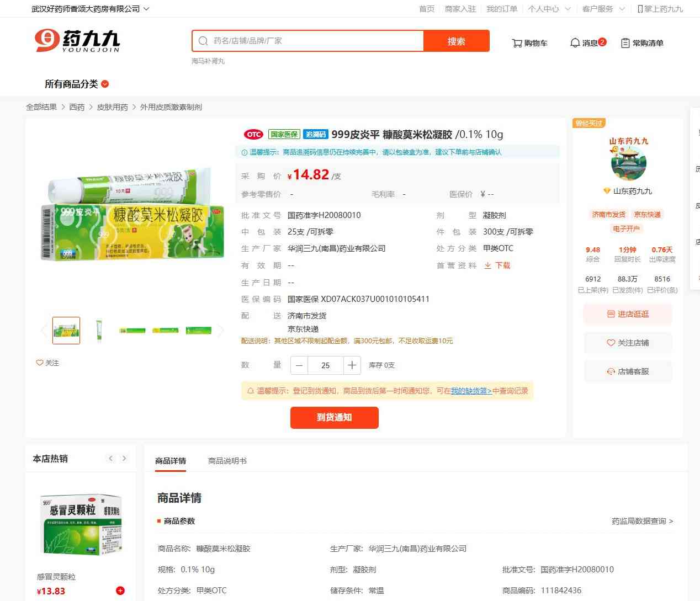This screenshot has height=601, width=700.
Task: Switch to 商品说明书 tab
Action: tap(227, 461)
